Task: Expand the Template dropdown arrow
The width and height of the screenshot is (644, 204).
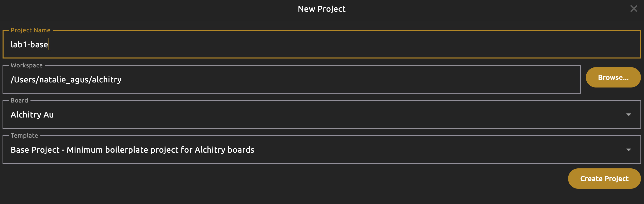Action: [x=629, y=150]
